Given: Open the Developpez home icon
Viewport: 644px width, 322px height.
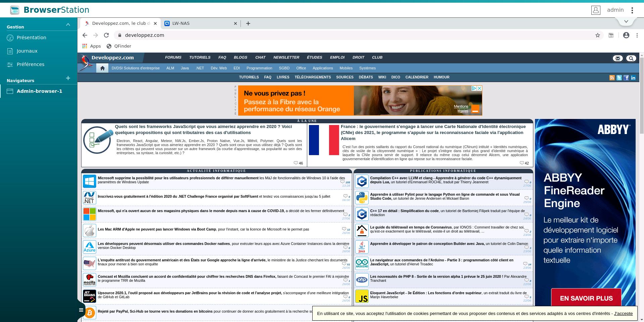Looking at the screenshot, I should click(x=102, y=68).
